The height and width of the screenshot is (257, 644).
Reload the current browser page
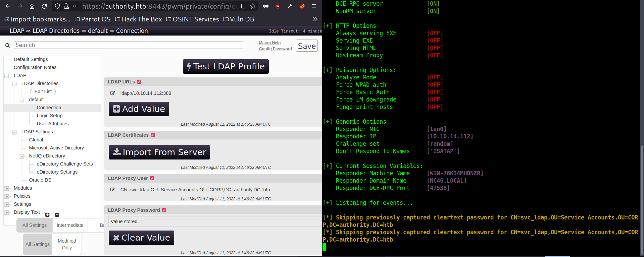pyautogui.click(x=44, y=6)
